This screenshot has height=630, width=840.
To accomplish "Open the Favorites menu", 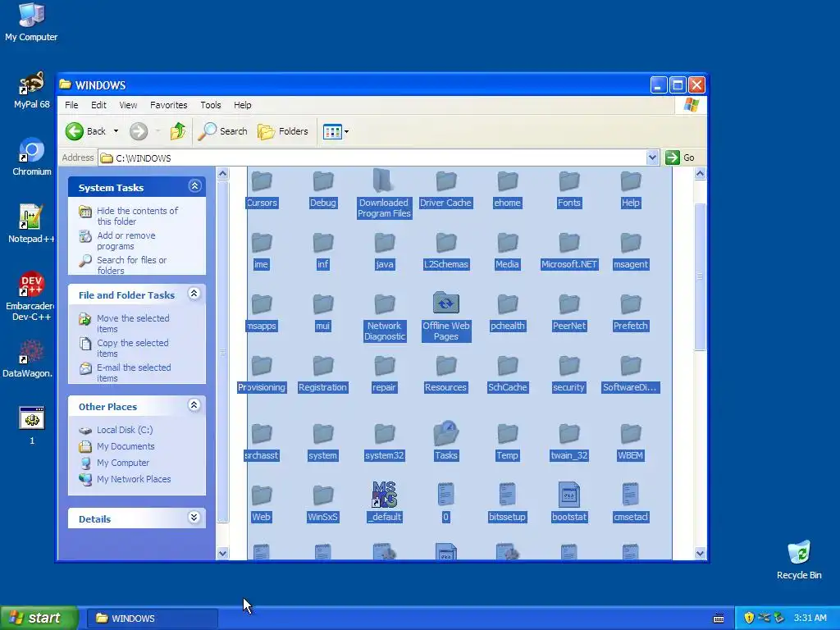I will coord(169,105).
